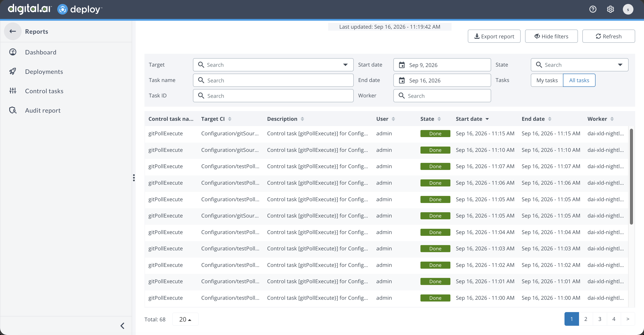
Task: Click the Reports back arrow icon
Action: [13, 31]
